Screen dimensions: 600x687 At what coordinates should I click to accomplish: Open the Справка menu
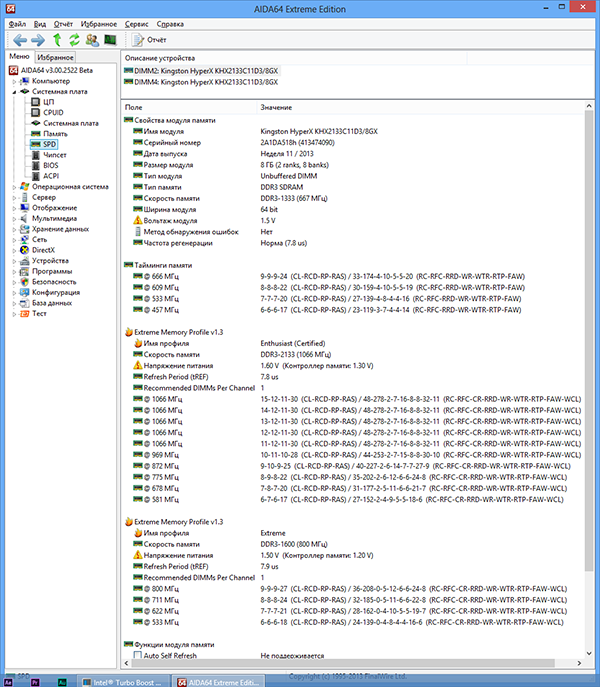170,24
